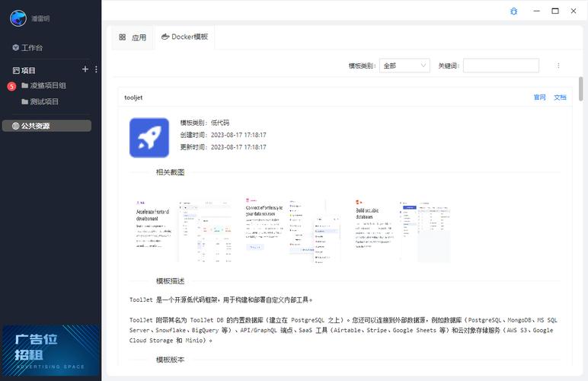Image resolution: width=588 pixels, height=381 pixels.
Task: Click the 模板类别: 低代码 text
Action: click(x=204, y=123)
